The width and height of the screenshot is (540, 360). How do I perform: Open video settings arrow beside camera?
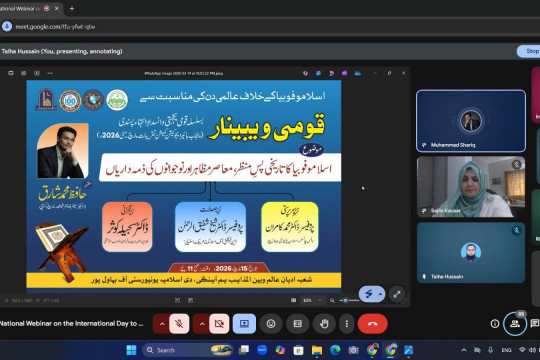pyautogui.click(x=202, y=323)
